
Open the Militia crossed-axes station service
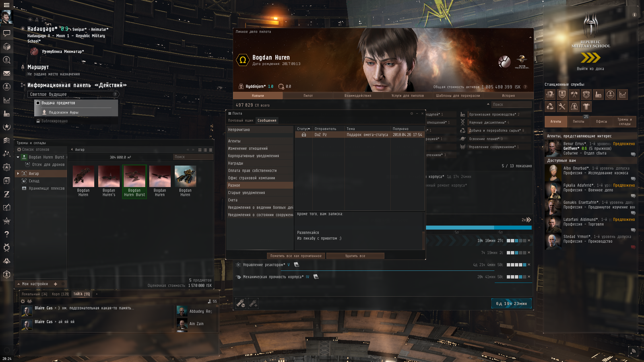(x=574, y=95)
